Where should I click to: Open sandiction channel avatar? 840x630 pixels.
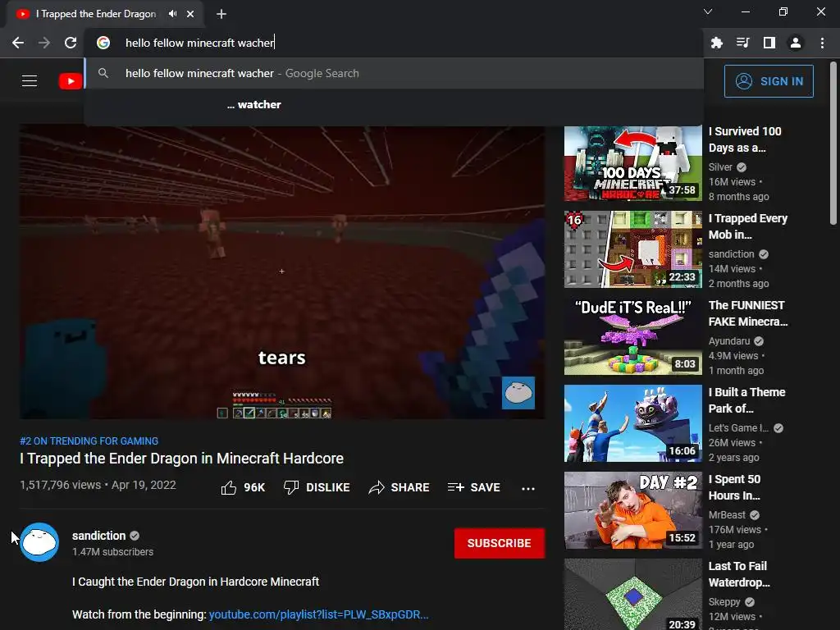tap(39, 542)
